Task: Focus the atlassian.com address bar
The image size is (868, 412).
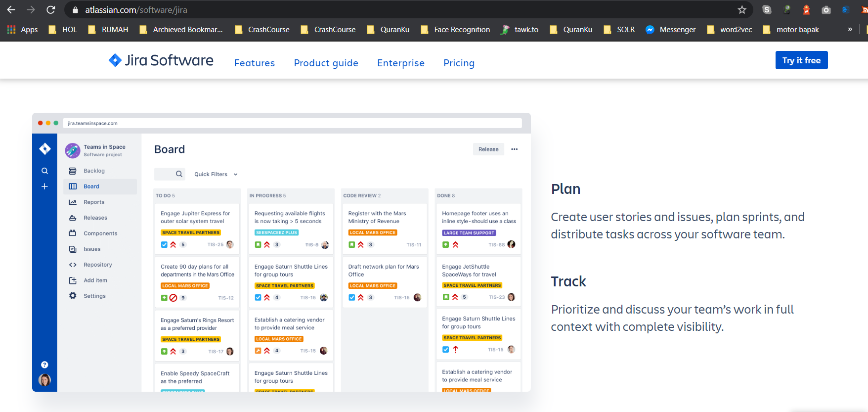Action: [408, 10]
